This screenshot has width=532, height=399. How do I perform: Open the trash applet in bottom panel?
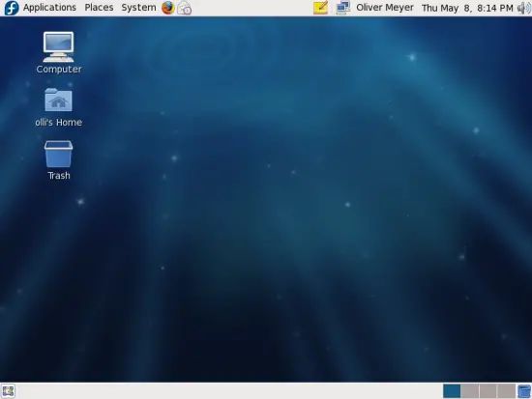[524, 391]
